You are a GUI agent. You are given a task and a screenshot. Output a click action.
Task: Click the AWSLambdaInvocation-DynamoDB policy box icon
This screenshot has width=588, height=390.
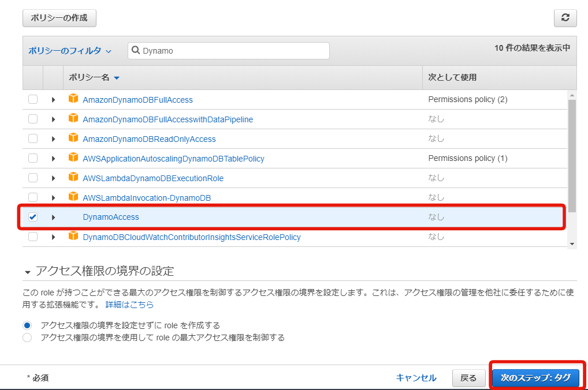click(73, 196)
